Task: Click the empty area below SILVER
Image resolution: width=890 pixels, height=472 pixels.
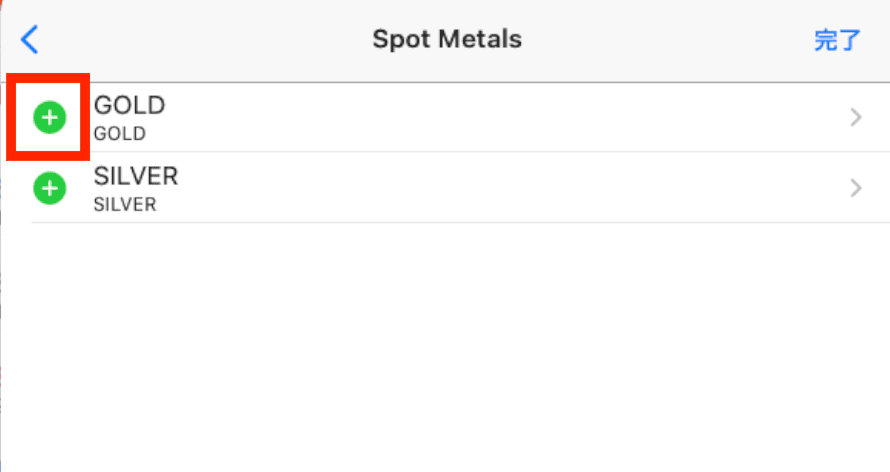Action: point(445,347)
